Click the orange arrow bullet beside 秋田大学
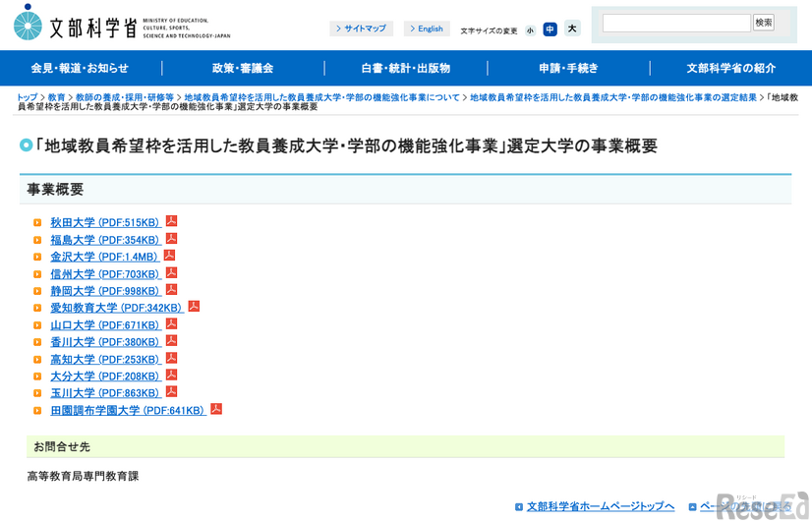The height and width of the screenshot is (522, 812). [x=37, y=223]
